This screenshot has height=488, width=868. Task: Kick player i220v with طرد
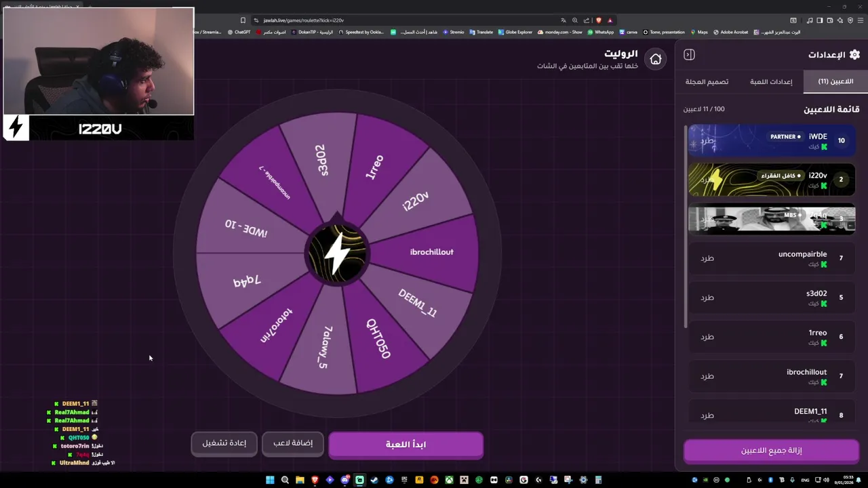(x=707, y=180)
